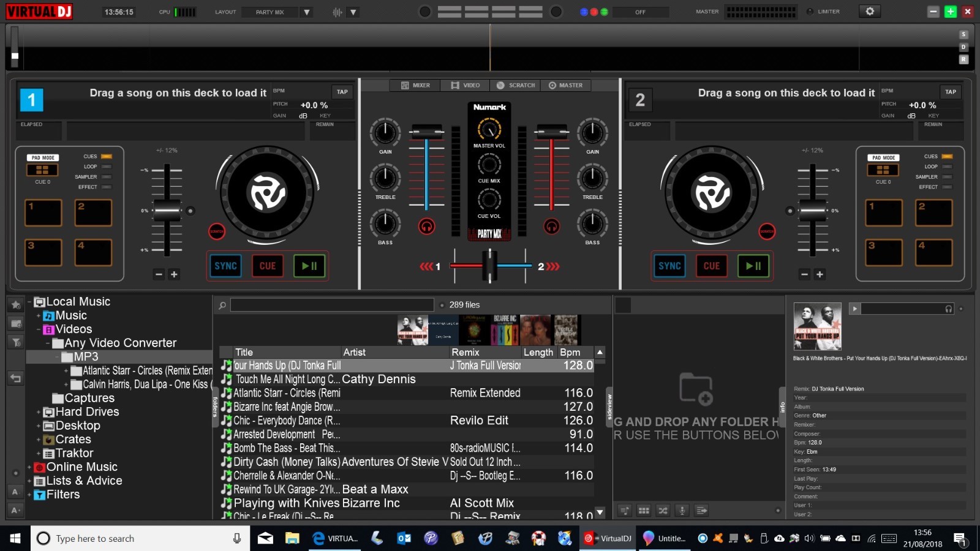Expand the Music folder node
The width and height of the screenshot is (980, 551).
click(38, 316)
